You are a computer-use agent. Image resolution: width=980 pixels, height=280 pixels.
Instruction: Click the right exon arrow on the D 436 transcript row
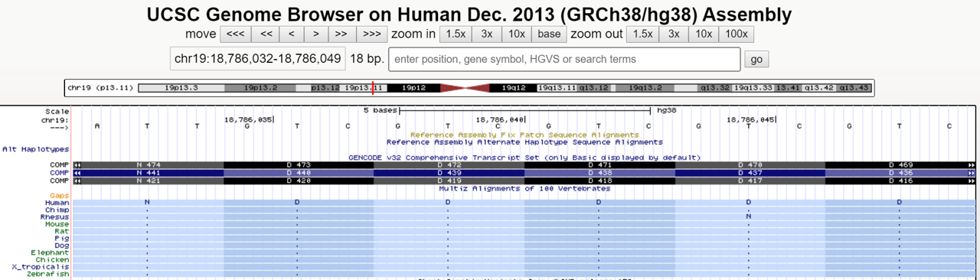click(972, 173)
